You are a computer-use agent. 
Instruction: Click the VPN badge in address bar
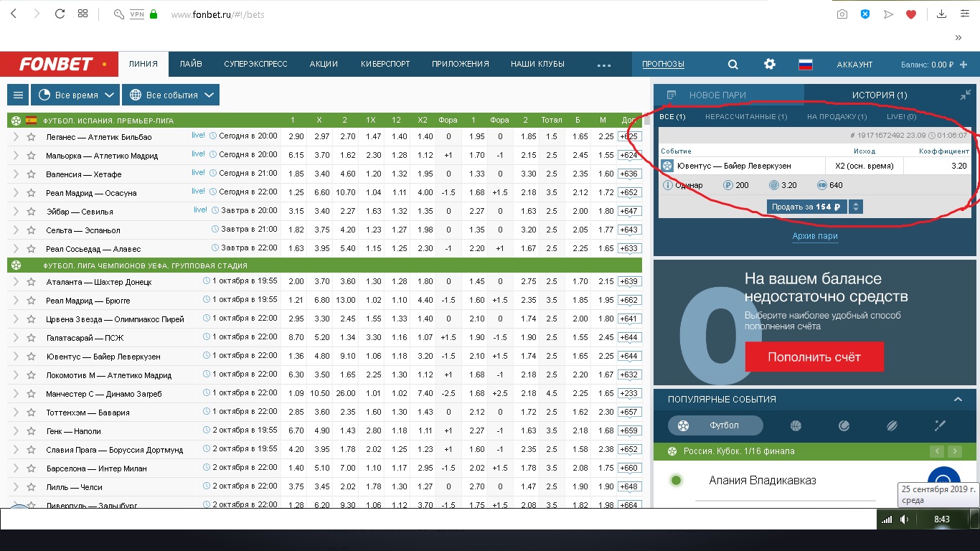pos(137,14)
